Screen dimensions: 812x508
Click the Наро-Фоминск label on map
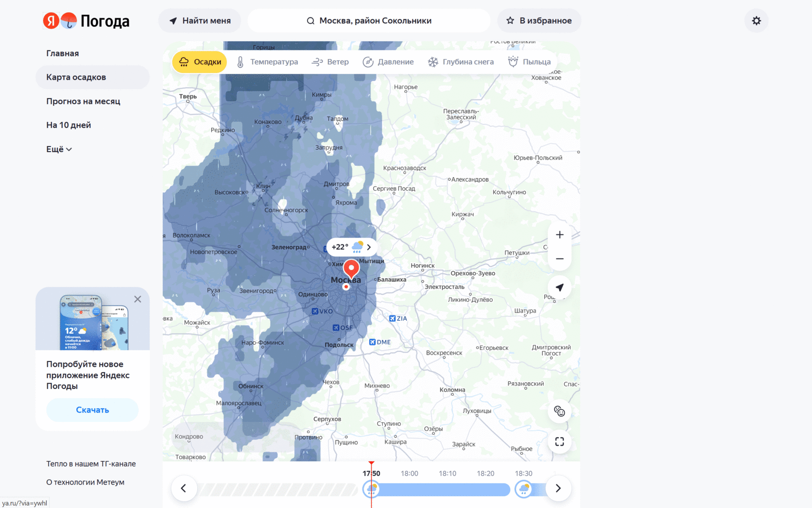point(262,343)
